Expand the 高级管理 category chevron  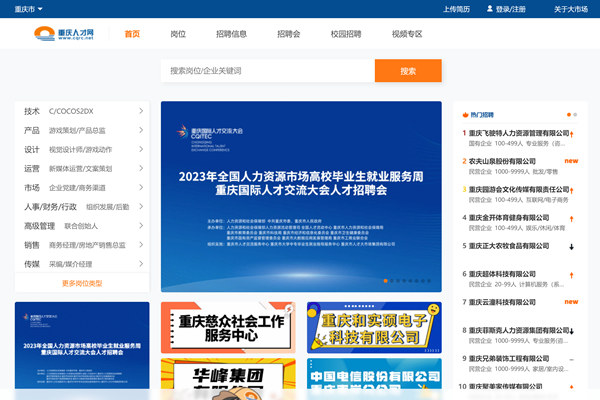(x=141, y=226)
